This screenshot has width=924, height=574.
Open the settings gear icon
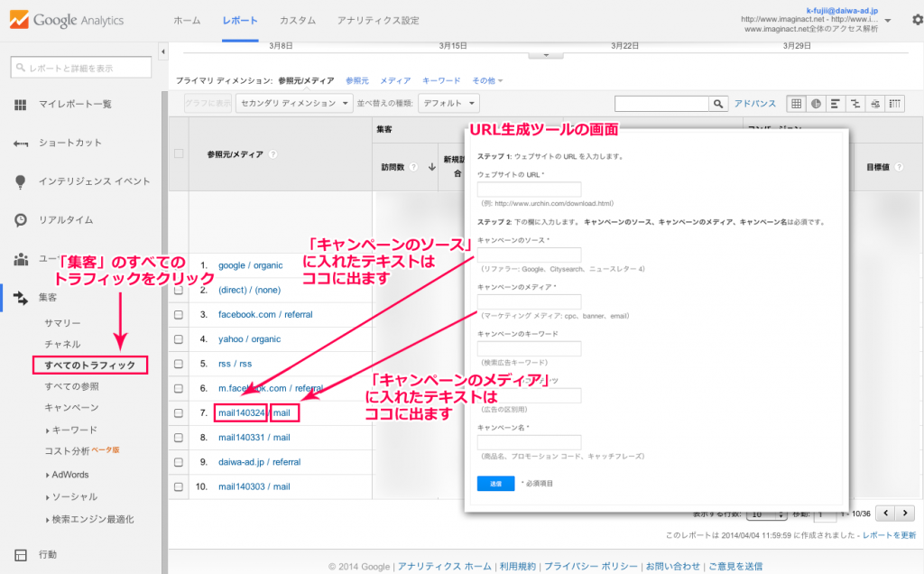tap(918, 20)
